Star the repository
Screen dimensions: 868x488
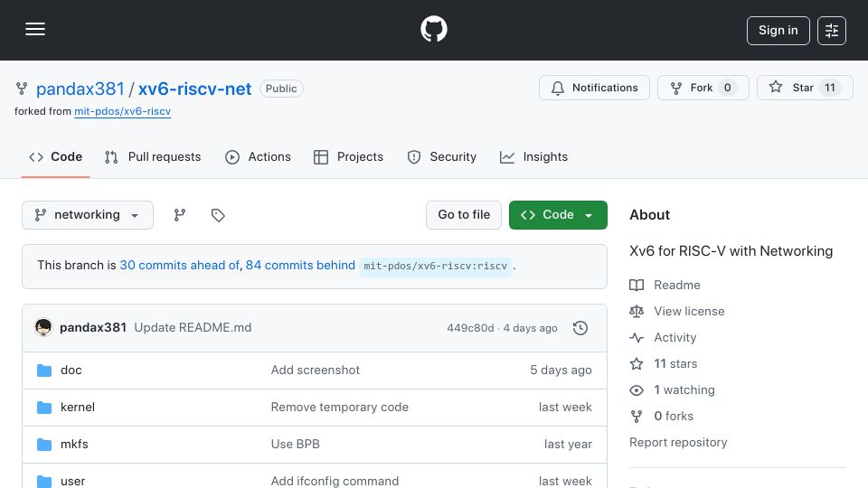(805, 88)
